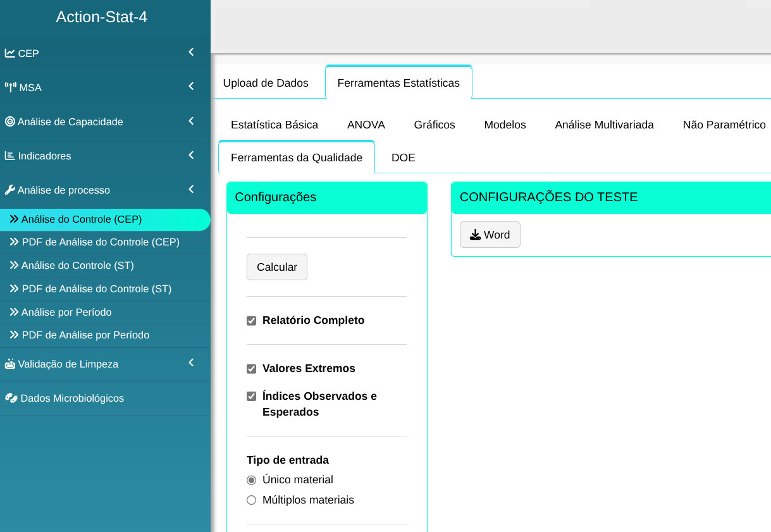Click the Análise de Capacidade target icon

[10, 121]
